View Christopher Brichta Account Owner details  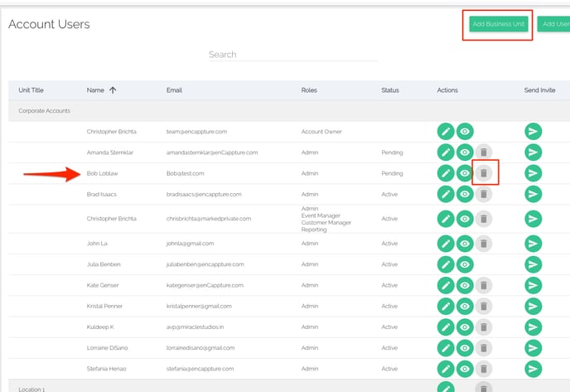[465, 132]
